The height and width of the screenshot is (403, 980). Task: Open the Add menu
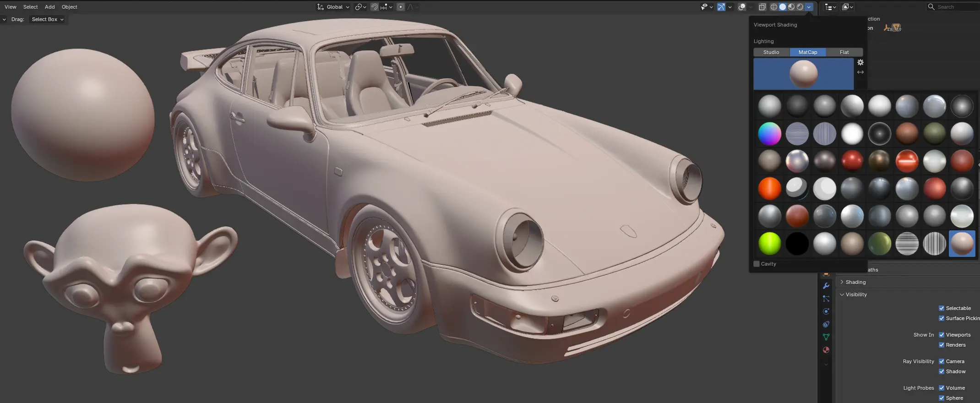point(49,7)
